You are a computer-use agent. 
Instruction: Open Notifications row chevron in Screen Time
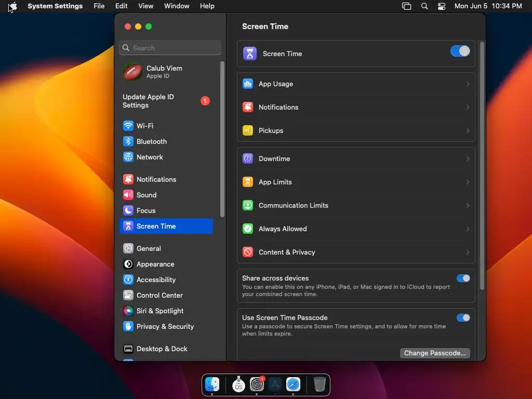click(468, 107)
